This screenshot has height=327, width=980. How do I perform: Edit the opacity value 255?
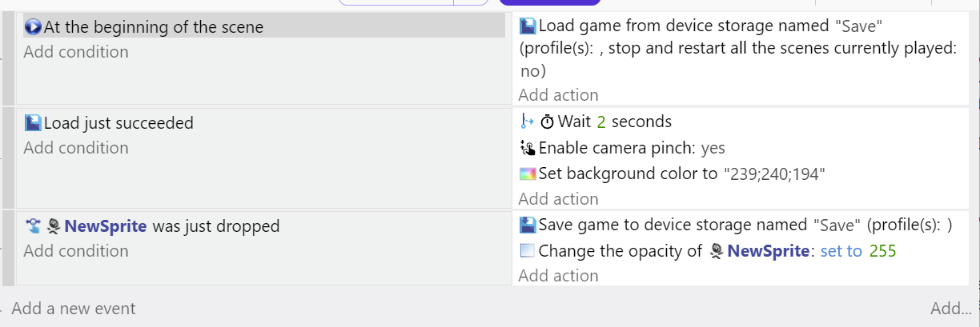882,251
